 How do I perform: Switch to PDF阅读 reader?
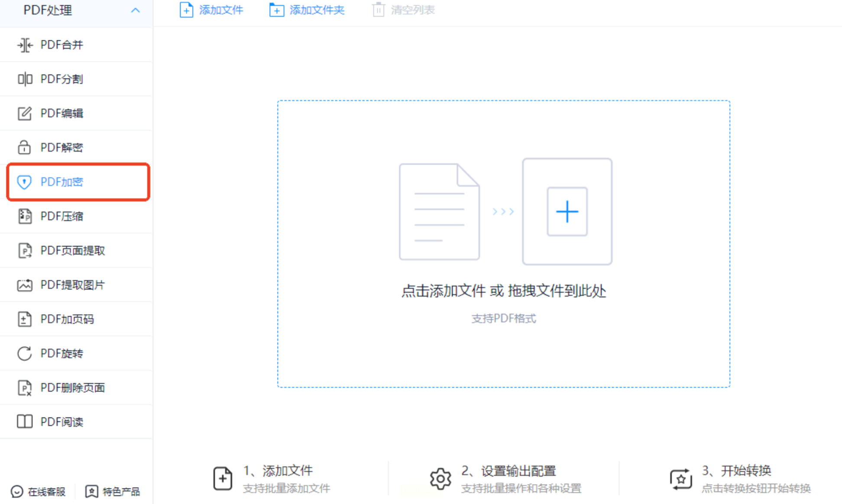(62, 422)
